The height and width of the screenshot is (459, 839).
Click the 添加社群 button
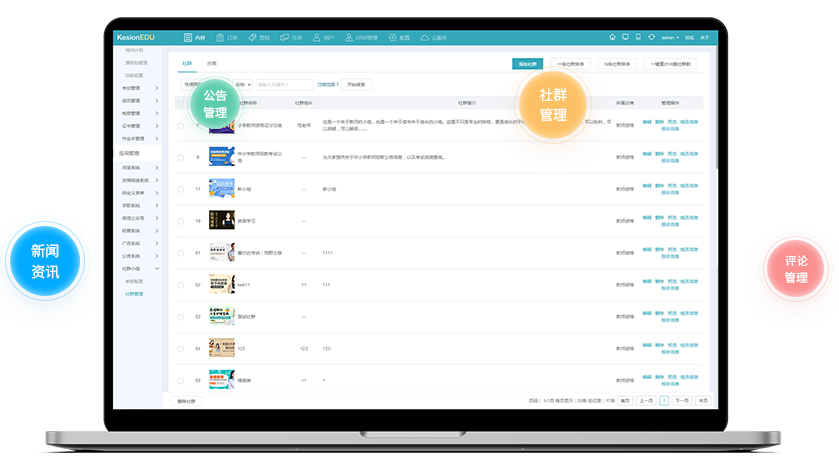pyautogui.click(x=527, y=64)
